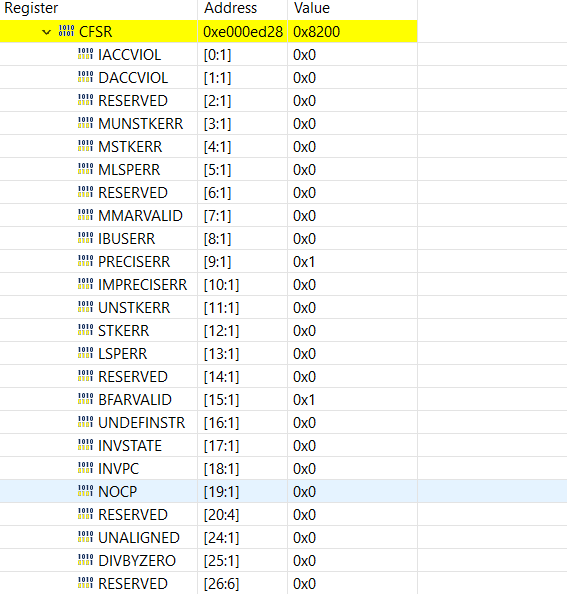
Task: Click the UNALIGNED bitfield icon
Action: (85, 537)
